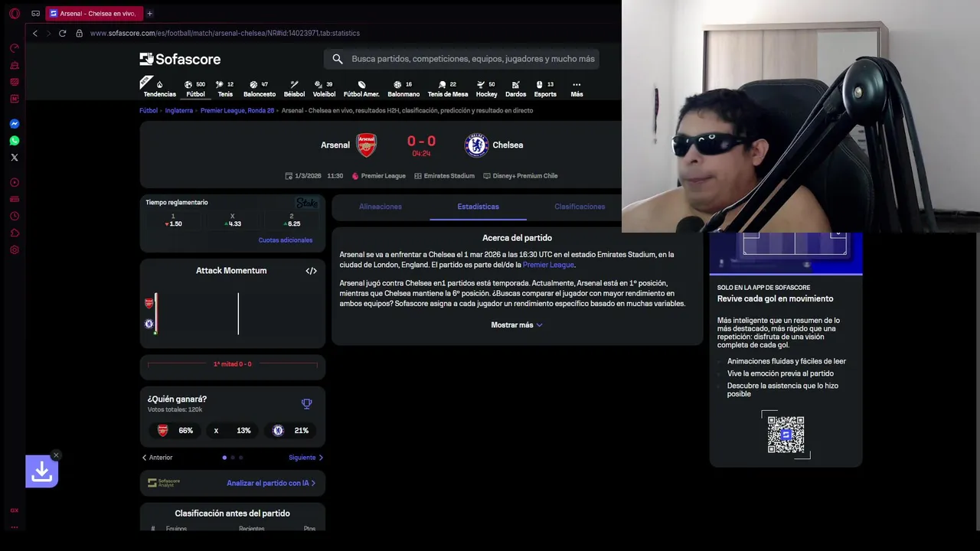980x551 pixels.
Task: Vote for Chelsea at 21%
Action: click(x=290, y=431)
